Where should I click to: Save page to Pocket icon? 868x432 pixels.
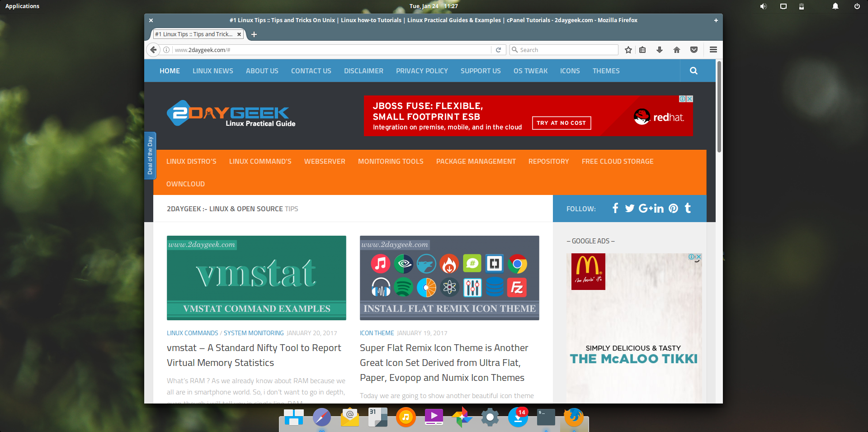coord(694,50)
